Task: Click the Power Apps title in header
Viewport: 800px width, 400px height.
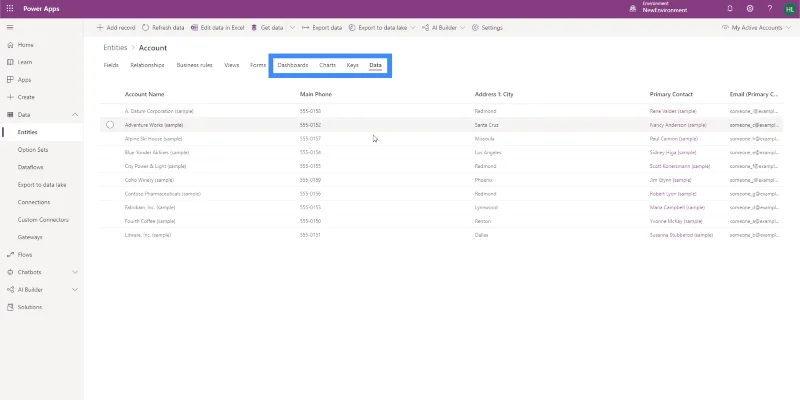Action: [x=41, y=9]
